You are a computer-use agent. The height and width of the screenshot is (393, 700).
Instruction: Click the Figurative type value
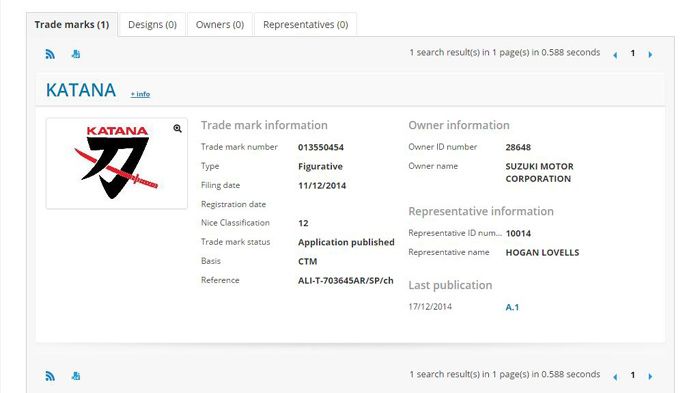point(320,167)
